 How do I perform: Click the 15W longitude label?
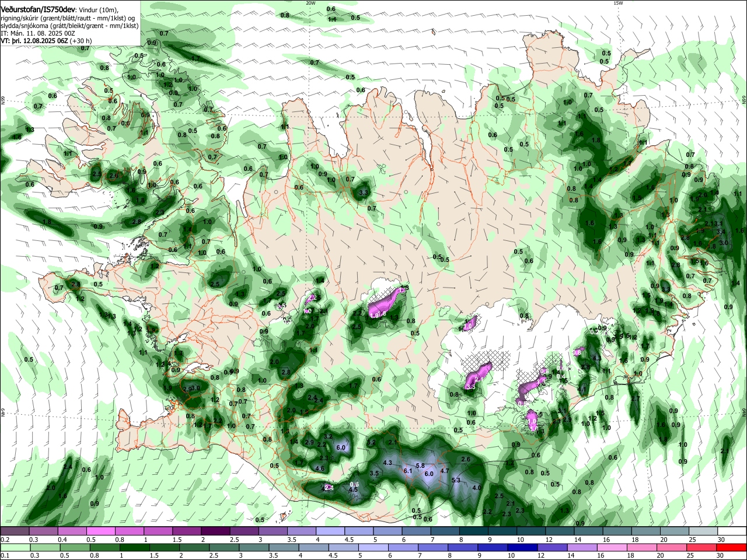click(x=618, y=3)
